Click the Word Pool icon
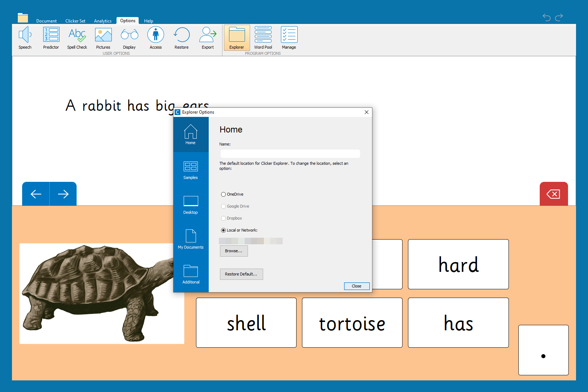 click(263, 38)
